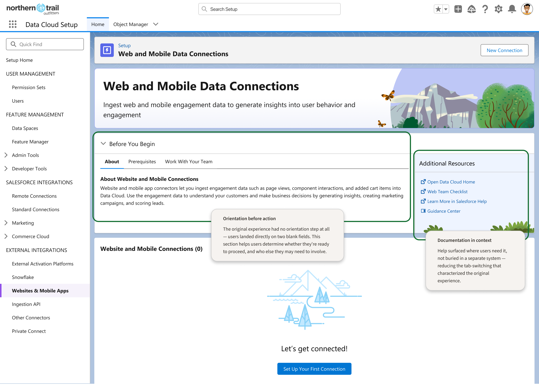Open the Help question mark icon
The height and width of the screenshot is (392, 539).
click(485, 9)
